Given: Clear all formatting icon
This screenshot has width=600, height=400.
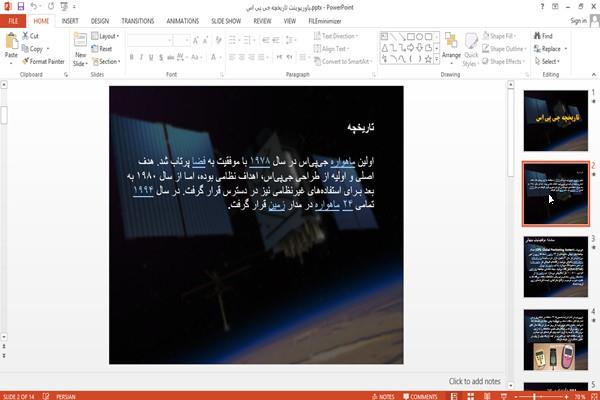Looking at the screenshot, I should (x=218, y=40).
